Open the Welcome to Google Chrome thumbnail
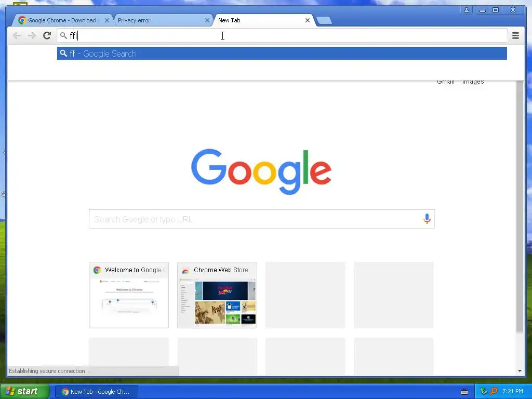The height and width of the screenshot is (399, 532). [129, 295]
